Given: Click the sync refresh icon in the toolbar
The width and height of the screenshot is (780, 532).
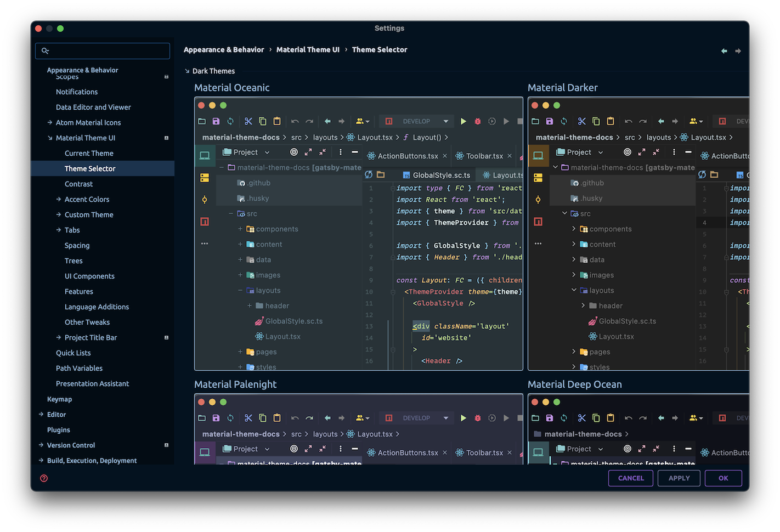Looking at the screenshot, I should click(x=230, y=121).
